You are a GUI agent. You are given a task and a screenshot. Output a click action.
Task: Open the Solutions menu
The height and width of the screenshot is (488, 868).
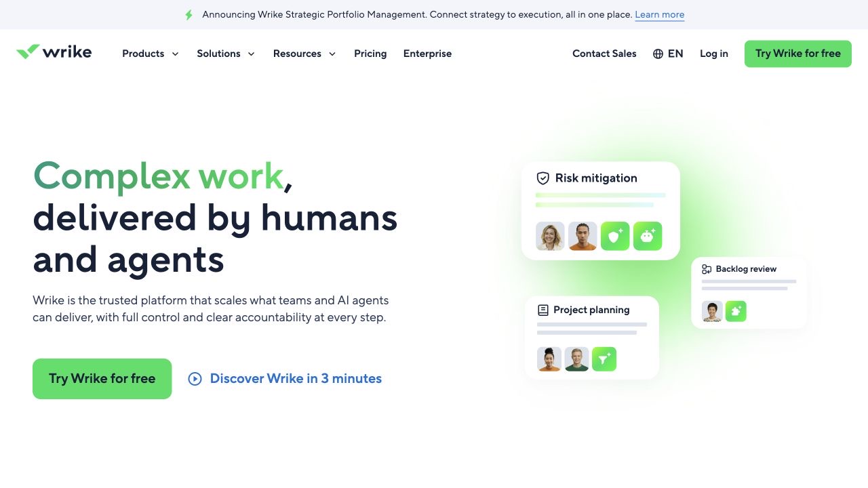point(226,54)
